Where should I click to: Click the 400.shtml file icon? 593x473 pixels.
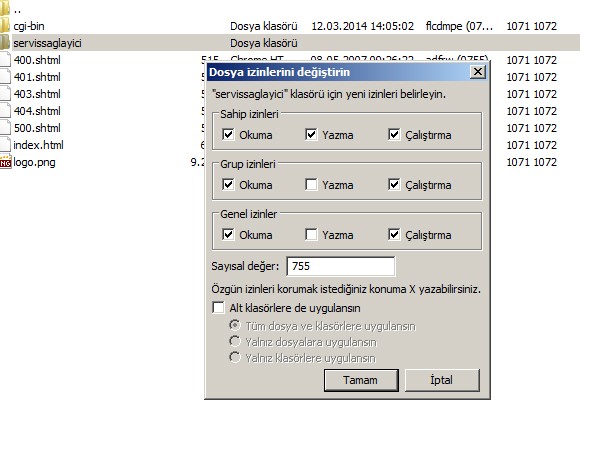[5, 60]
